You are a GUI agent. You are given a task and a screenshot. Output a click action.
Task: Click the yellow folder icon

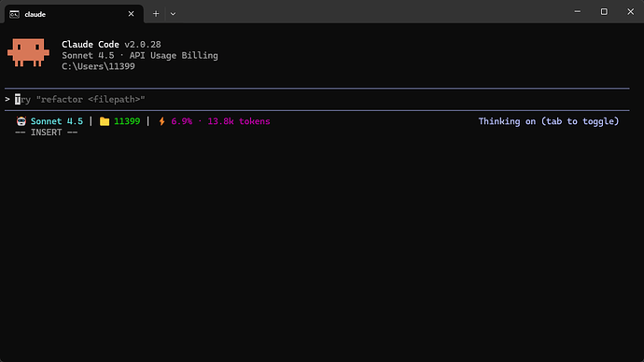point(105,121)
